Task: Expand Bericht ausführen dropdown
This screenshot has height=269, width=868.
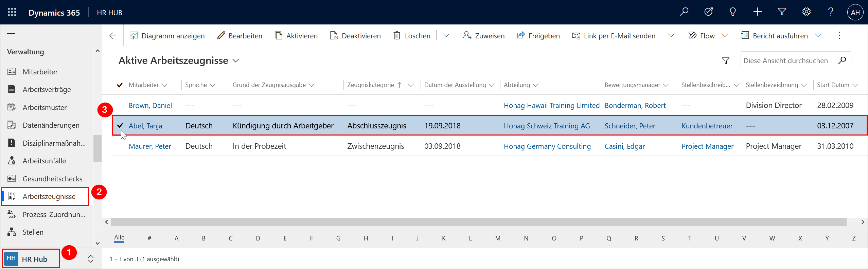Action: (x=818, y=36)
